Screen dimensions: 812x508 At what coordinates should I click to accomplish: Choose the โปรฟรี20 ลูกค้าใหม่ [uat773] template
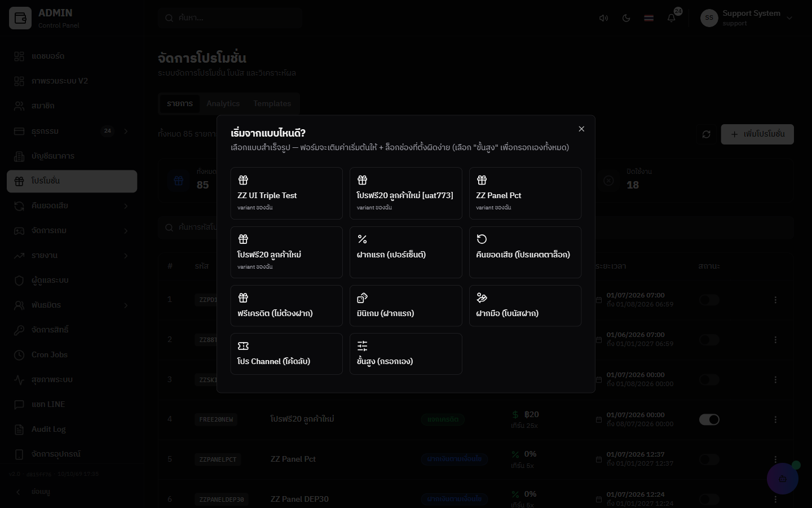coord(406,193)
